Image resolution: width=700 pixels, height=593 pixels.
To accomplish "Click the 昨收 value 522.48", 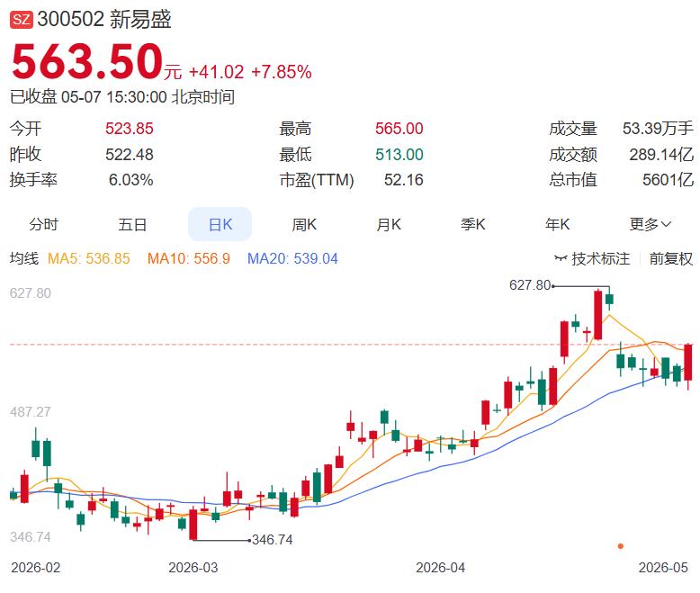I will pos(130,155).
